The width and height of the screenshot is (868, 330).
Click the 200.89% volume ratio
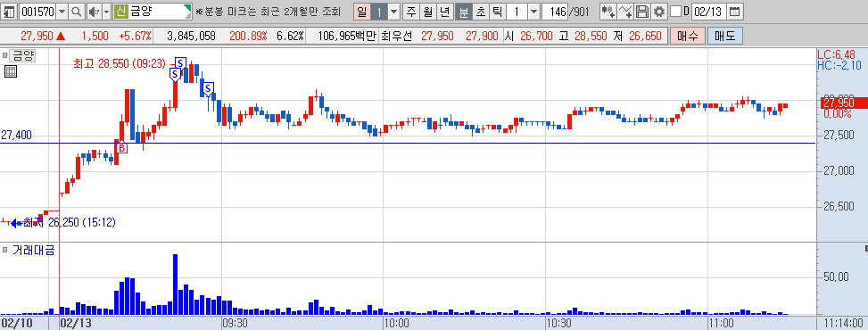[x=248, y=36]
